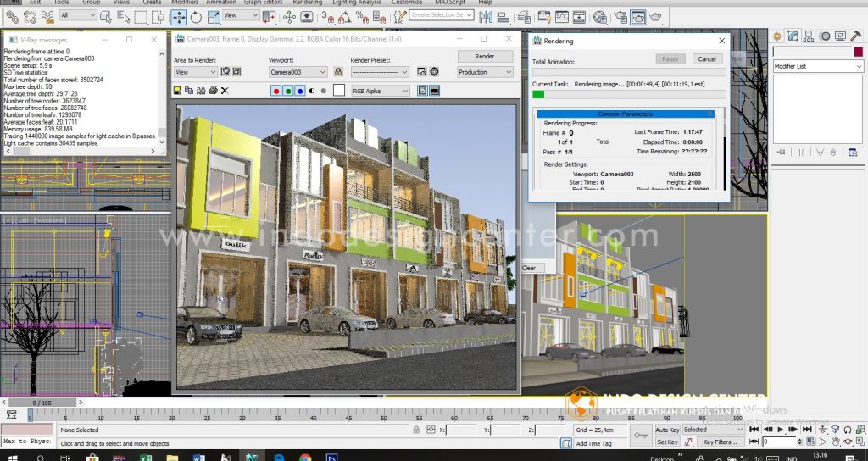Open the Rendering menu
Viewport: 868px width, 461px height.
[307, 3]
